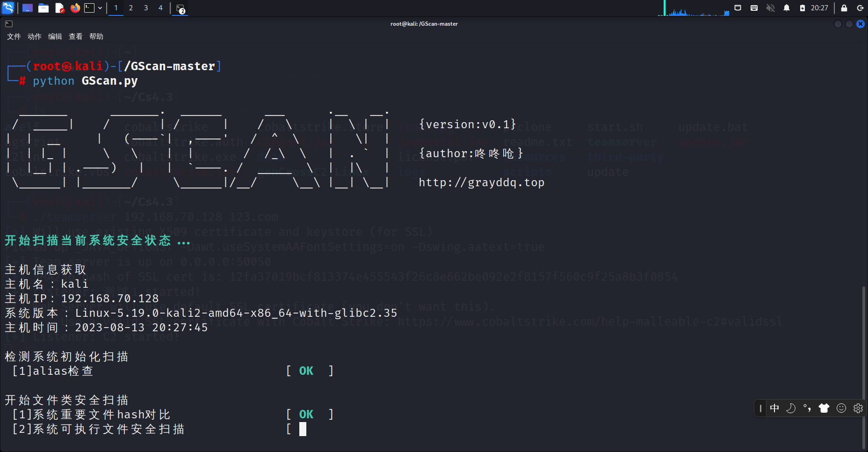Unmute the audio via the muted speaker icon

click(770, 8)
